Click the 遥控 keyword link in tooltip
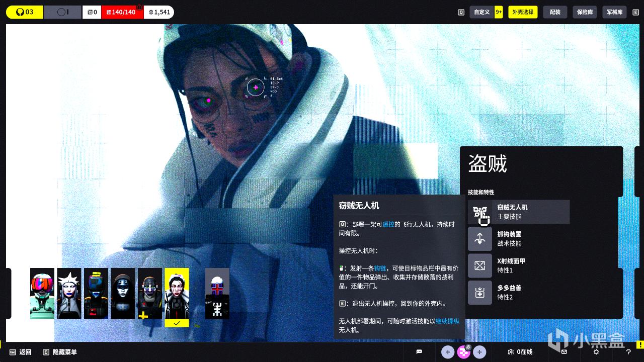 (x=388, y=224)
